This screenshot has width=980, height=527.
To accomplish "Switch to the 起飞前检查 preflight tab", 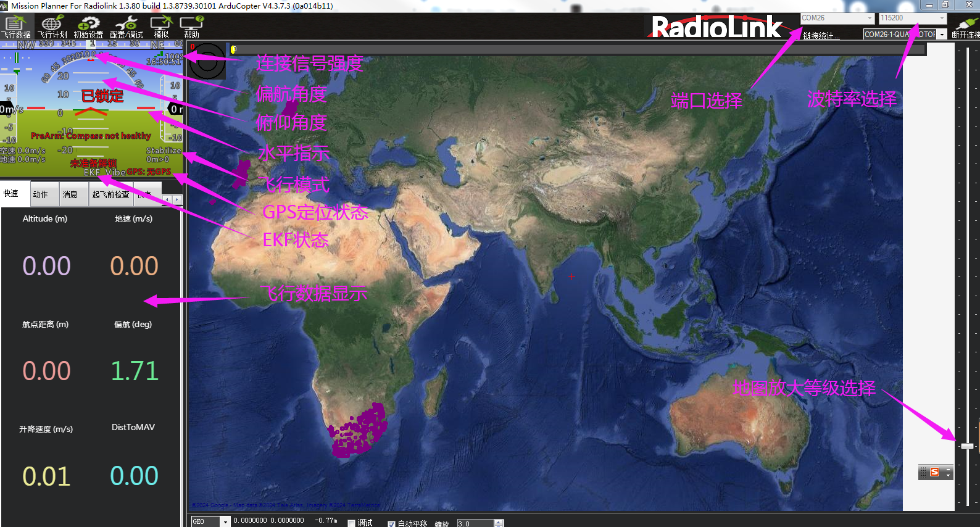I will (x=110, y=194).
